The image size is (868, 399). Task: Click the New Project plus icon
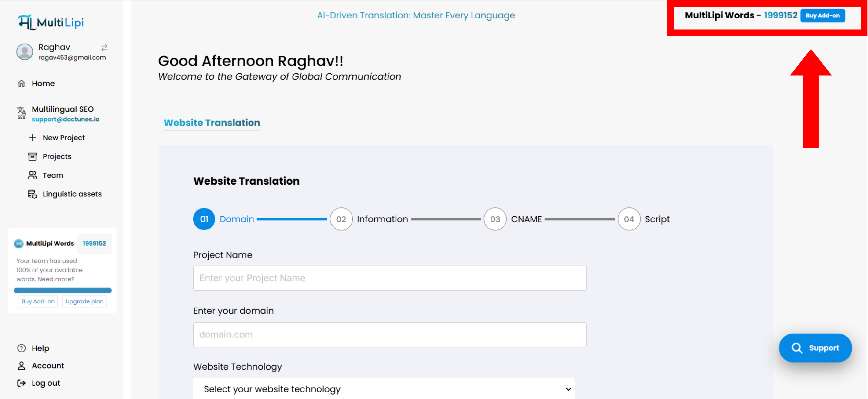tap(32, 137)
